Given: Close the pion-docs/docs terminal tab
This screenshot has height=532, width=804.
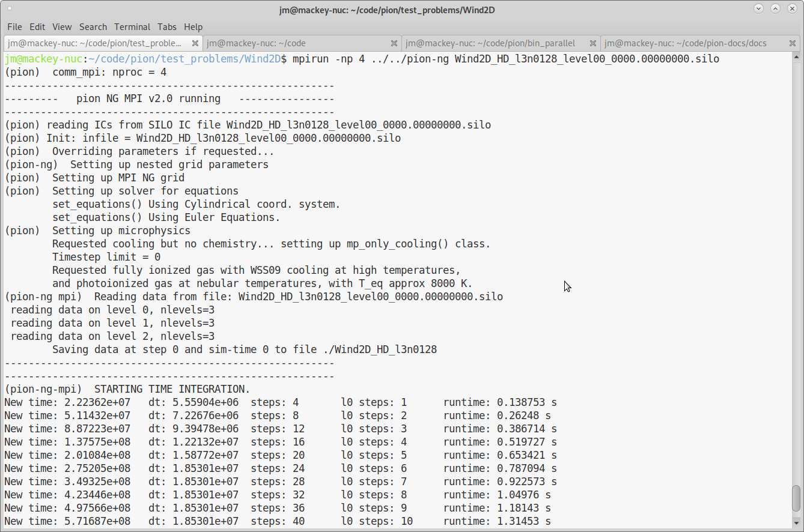Looking at the screenshot, I should [x=793, y=43].
